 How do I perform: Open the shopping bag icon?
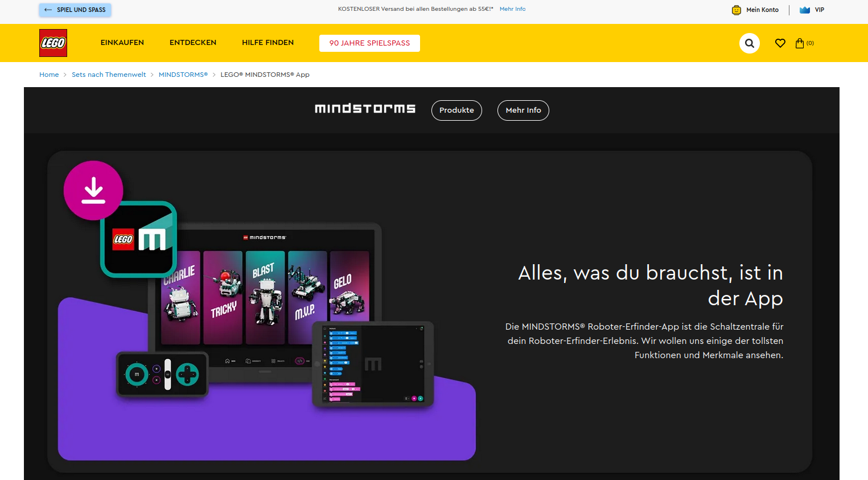pyautogui.click(x=800, y=43)
